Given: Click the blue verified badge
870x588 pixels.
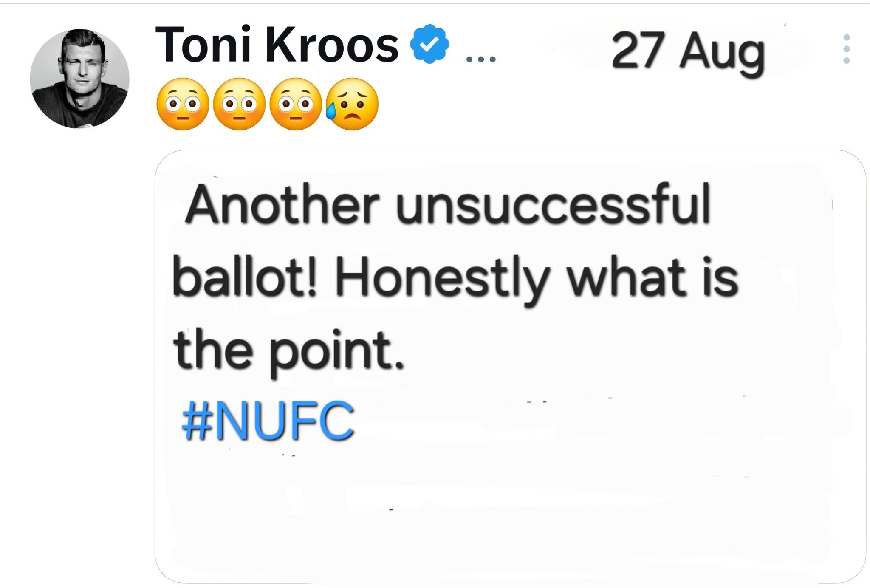Looking at the screenshot, I should click(429, 44).
